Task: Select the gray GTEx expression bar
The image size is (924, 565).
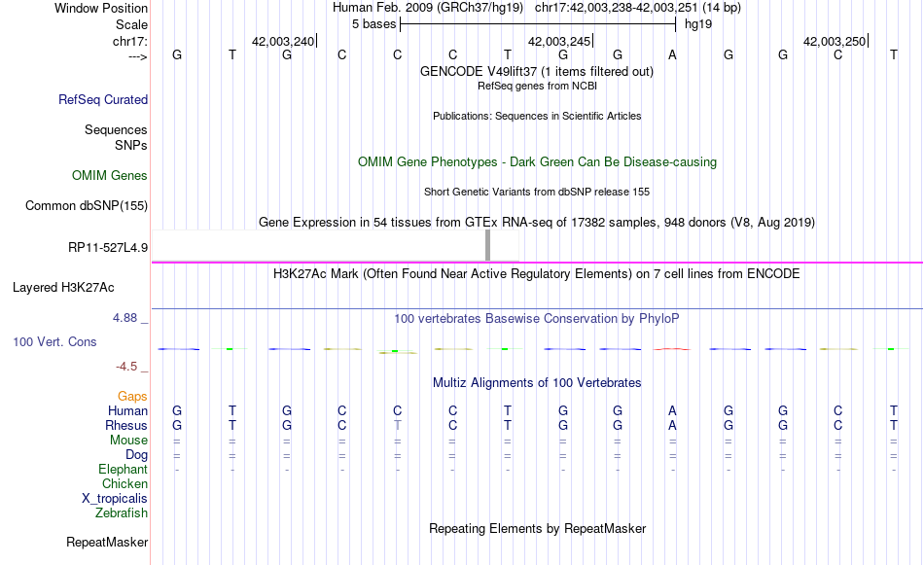Action: [487, 245]
